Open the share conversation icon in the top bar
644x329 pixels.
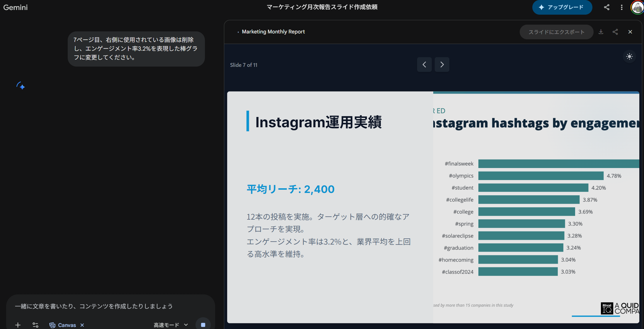coord(606,7)
